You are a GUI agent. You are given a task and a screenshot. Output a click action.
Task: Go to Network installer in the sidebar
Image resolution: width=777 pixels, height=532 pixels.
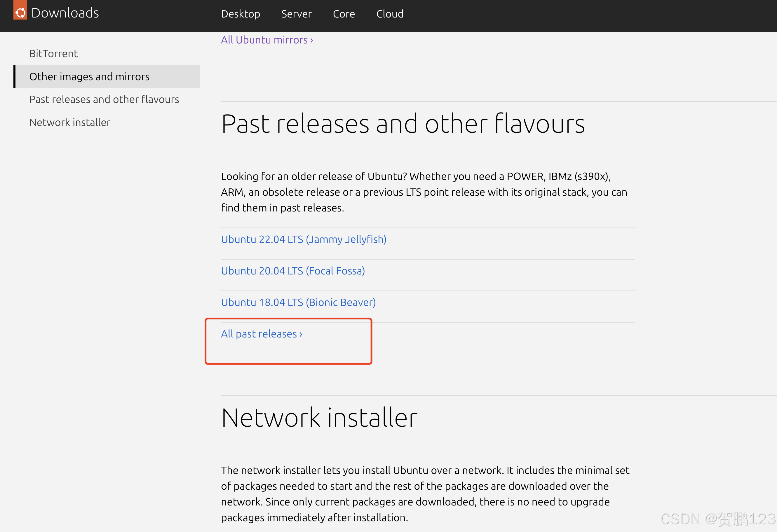pos(69,122)
